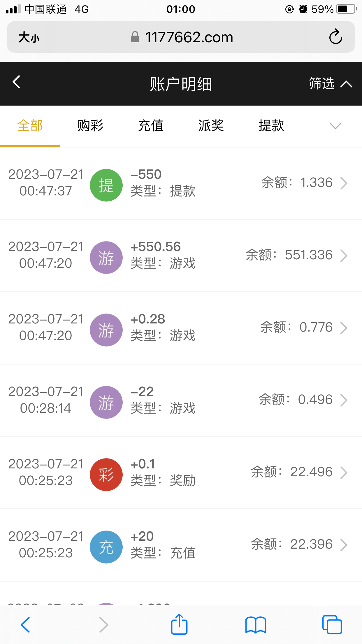This screenshot has height=644, width=362.
Task: Tap the Safari reload page icon
Action: [335, 37]
